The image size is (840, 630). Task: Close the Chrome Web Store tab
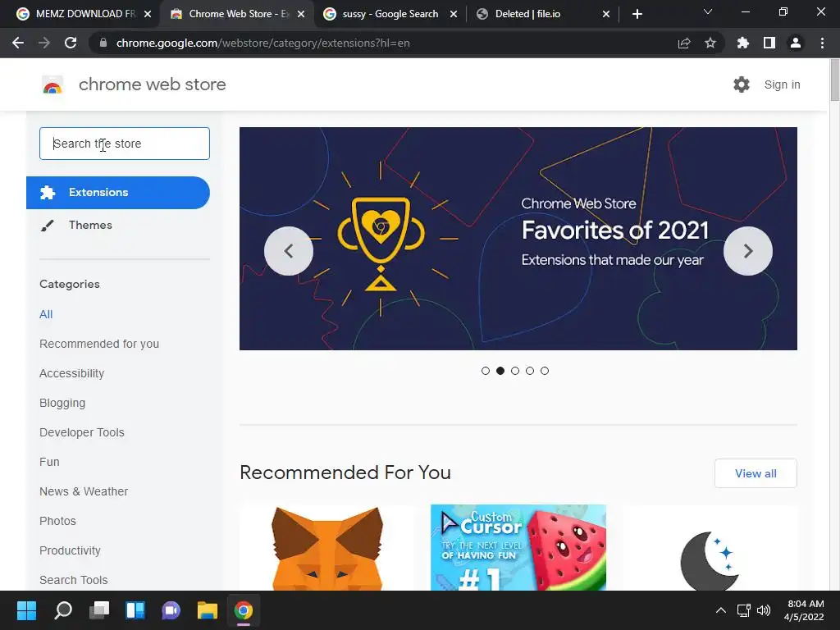click(301, 14)
